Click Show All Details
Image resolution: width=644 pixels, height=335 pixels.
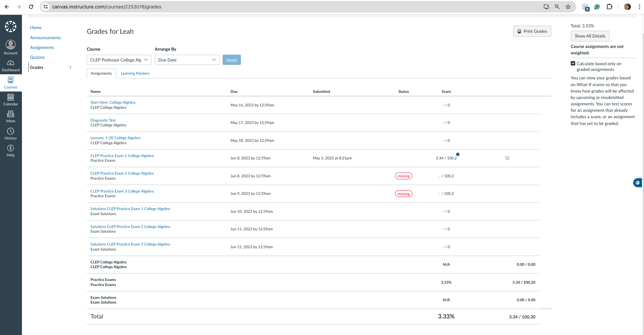(x=590, y=36)
